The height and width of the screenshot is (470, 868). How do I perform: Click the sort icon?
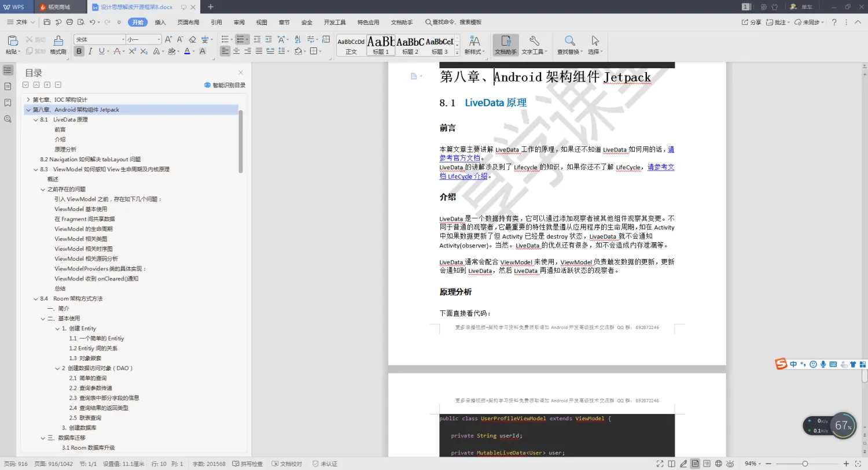[297, 39]
